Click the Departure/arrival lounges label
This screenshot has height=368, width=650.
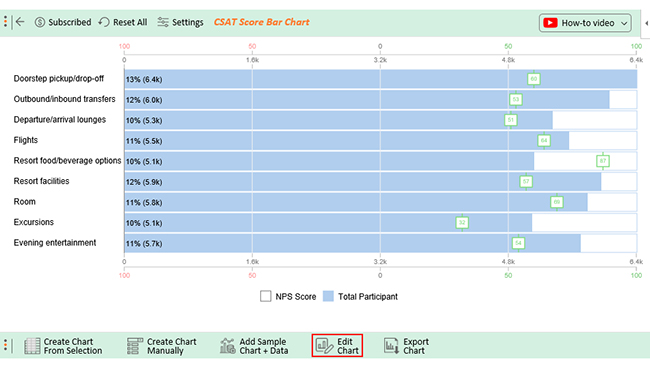coord(60,120)
